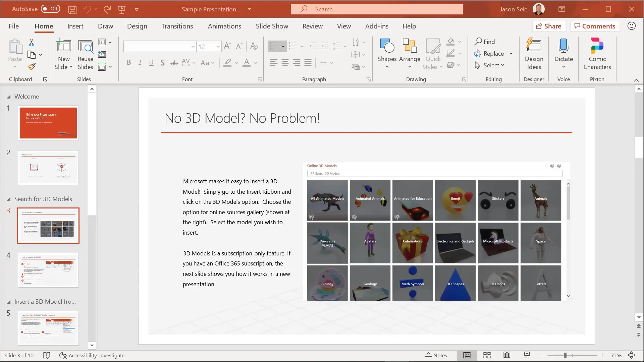The width and height of the screenshot is (644, 362).
Task: Click Replace button
Action: (x=489, y=54)
